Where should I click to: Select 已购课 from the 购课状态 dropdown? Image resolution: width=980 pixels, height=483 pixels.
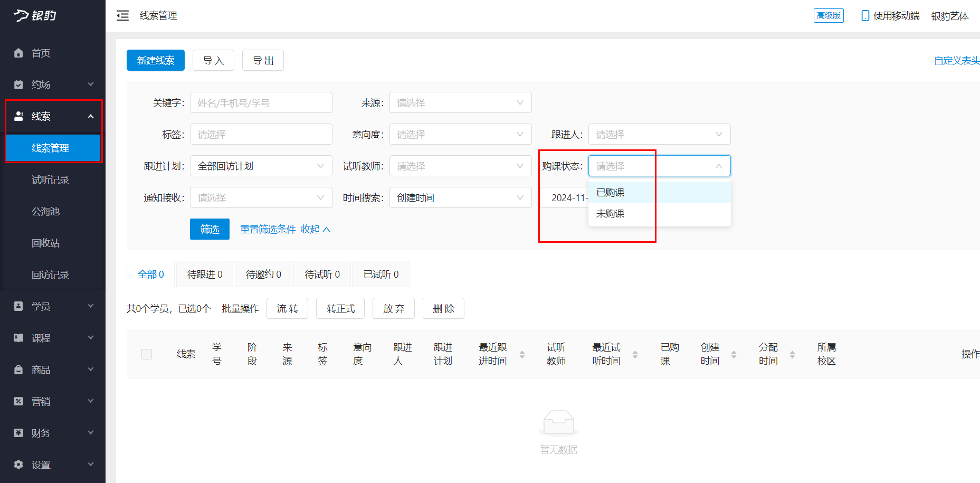coord(610,192)
